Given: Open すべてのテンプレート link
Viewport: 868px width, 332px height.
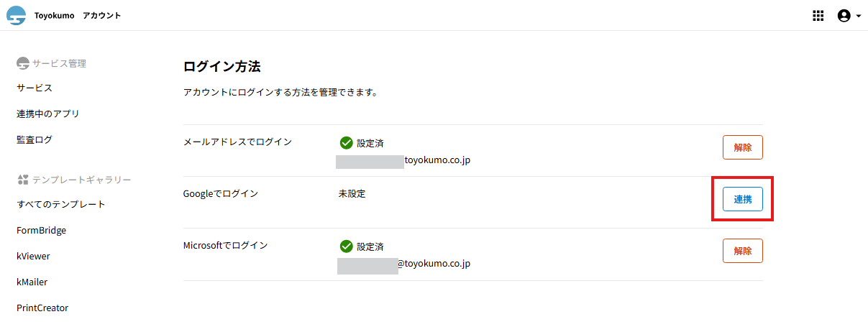Looking at the screenshot, I should [61, 204].
